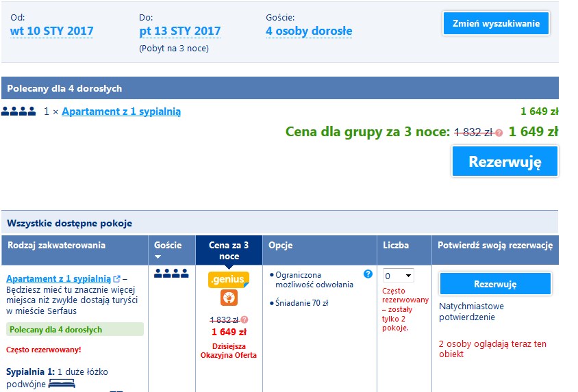Screen dimensions: 578x392
Task: Open blue help icon beside cancellation option
Action: (x=368, y=274)
